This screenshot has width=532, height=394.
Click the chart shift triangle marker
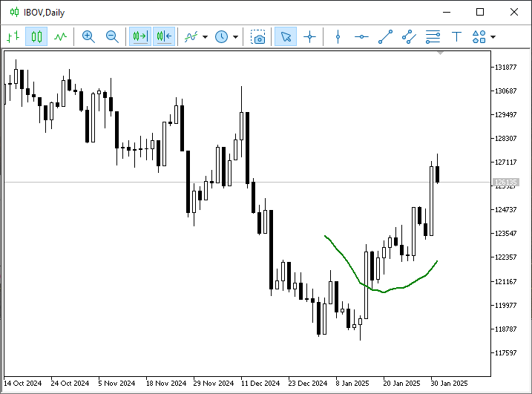pos(441,53)
